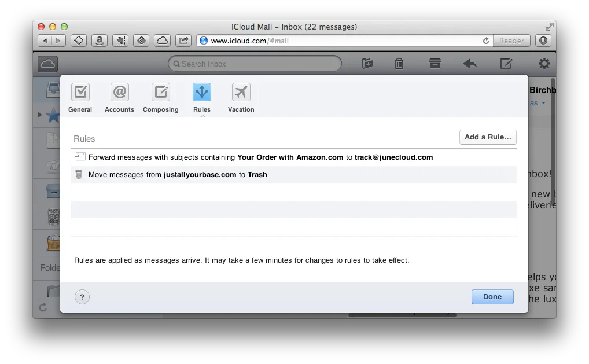Go forward with Safari forward arrow
This screenshot has height=364, width=589.
click(x=58, y=41)
